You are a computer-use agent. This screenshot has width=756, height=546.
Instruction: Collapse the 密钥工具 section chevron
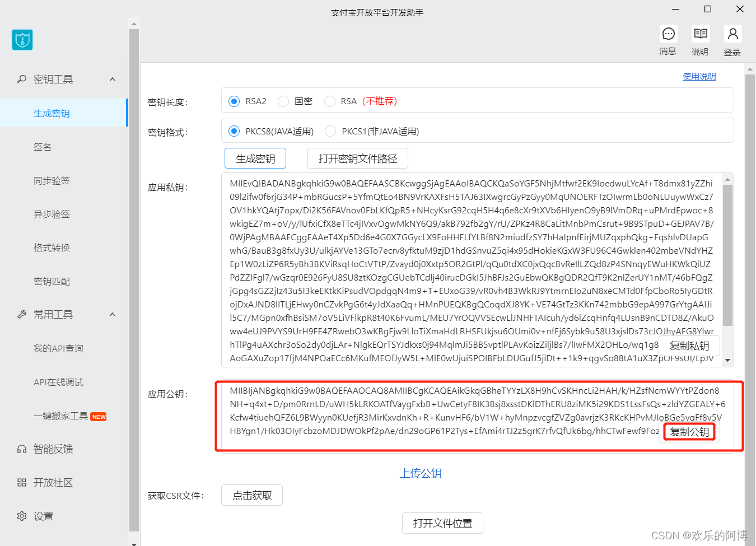tap(113, 80)
